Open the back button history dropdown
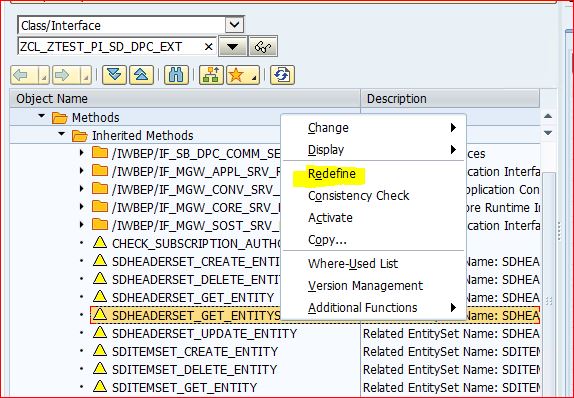Screen dimensions: 574x398 coord(44,76)
